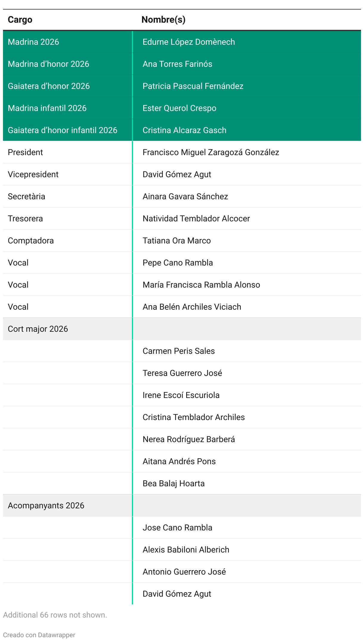Select the Acompanyants 2026 section row

pyautogui.click(x=182, y=505)
